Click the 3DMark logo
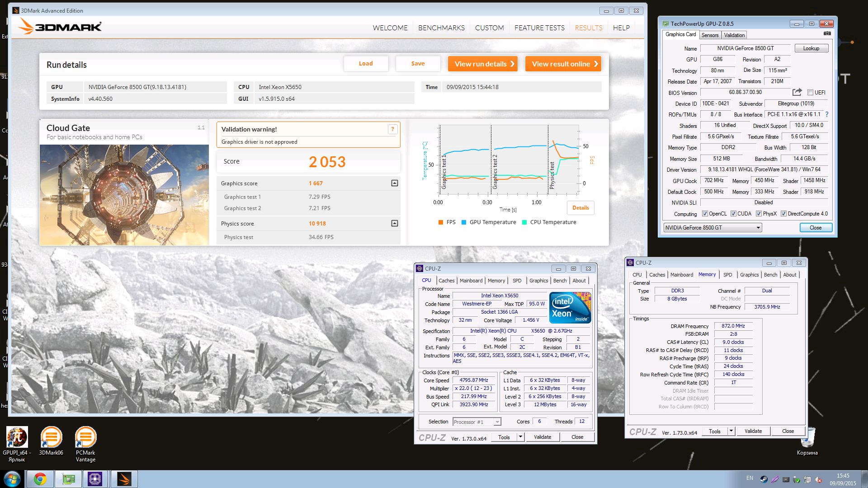 (x=60, y=26)
